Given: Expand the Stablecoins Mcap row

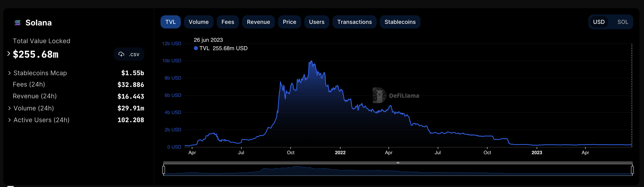Looking at the screenshot, I should coord(10,73).
